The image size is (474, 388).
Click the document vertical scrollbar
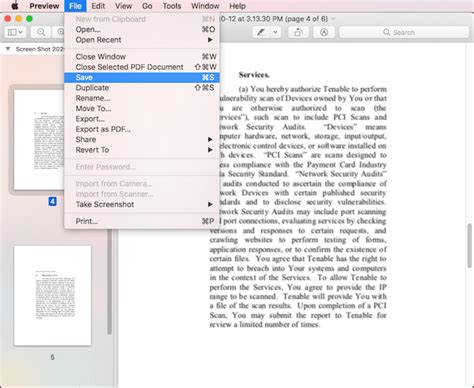point(469,246)
